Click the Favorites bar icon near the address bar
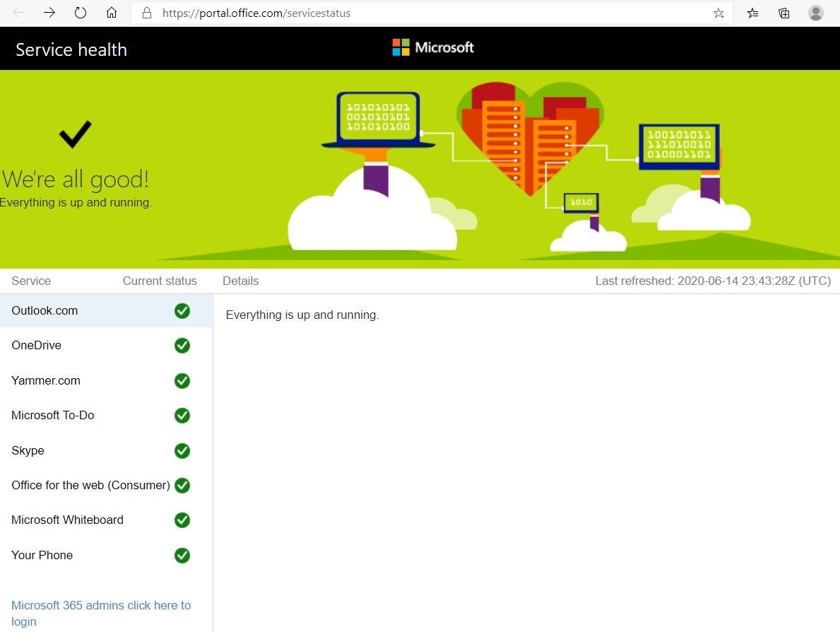 pos(752,13)
